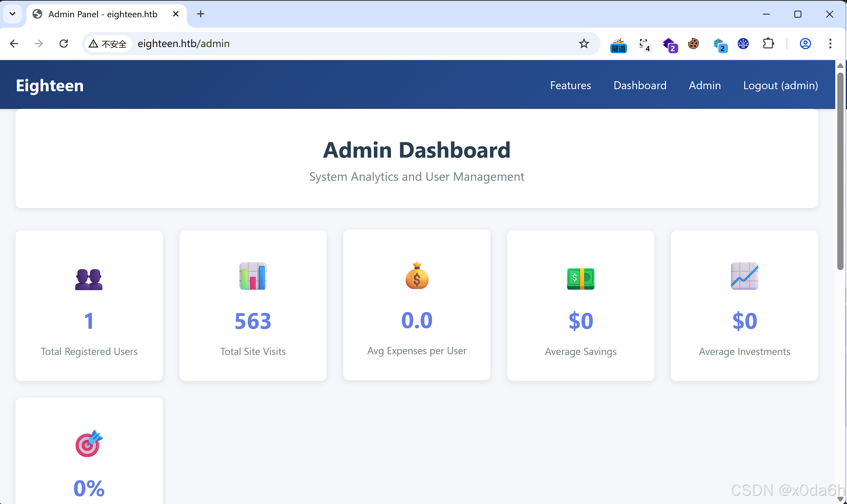Open the tunnel extension icon
This screenshot has width=847, height=504.
[618, 45]
